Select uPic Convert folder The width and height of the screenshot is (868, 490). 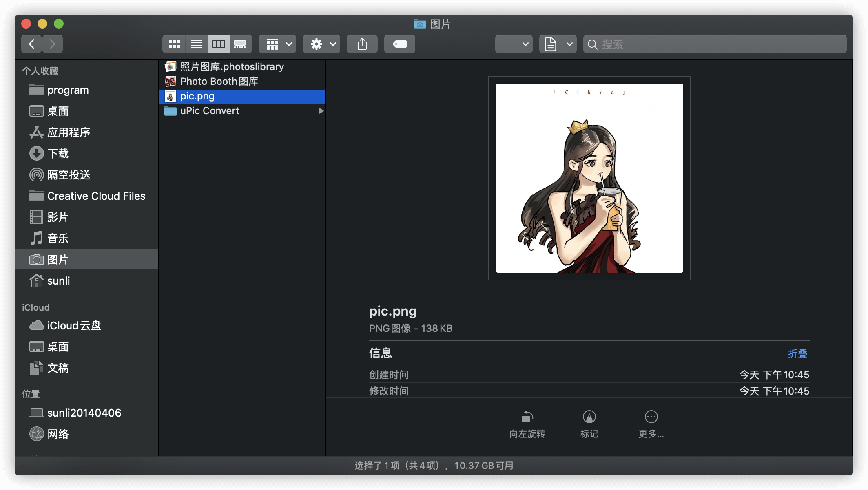click(x=242, y=111)
